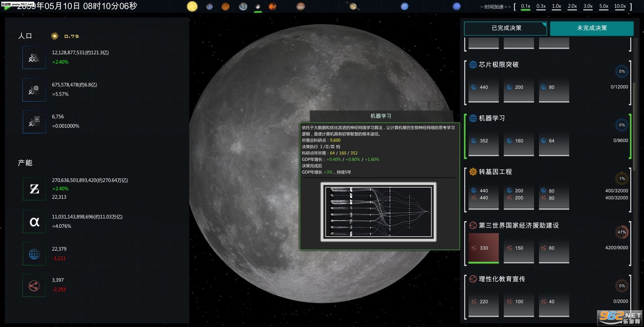Viewport: 644px width, 327px height.
Task: Select active tier 330 for 第三世界国家经济援助建设
Action: 483,248
